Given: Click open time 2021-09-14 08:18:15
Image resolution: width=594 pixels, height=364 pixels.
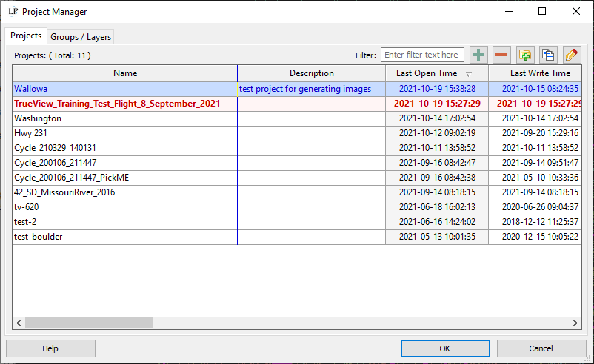Looking at the screenshot, I should [x=437, y=192].
